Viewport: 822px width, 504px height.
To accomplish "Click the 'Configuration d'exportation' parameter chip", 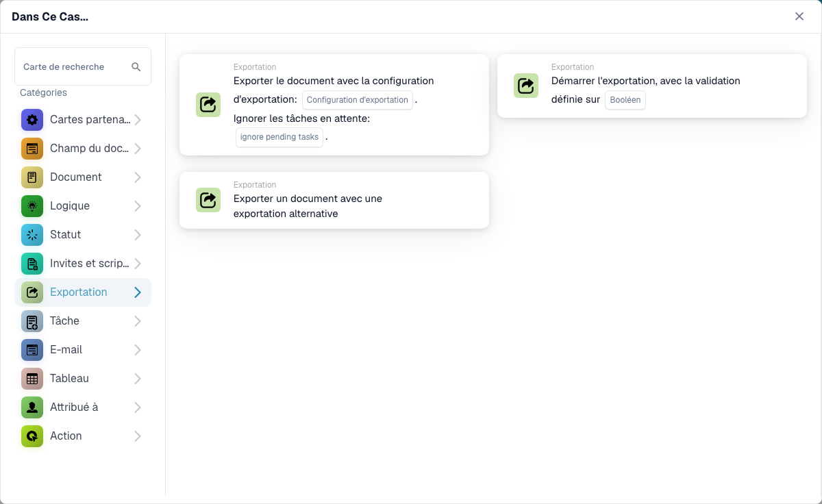I will [x=358, y=100].
